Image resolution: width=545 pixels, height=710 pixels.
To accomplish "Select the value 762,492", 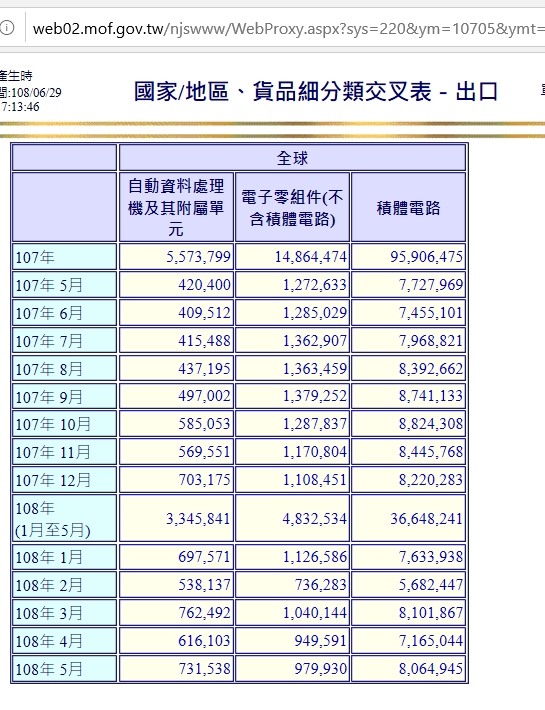I will pyautogui.click(x=204, y=613).
